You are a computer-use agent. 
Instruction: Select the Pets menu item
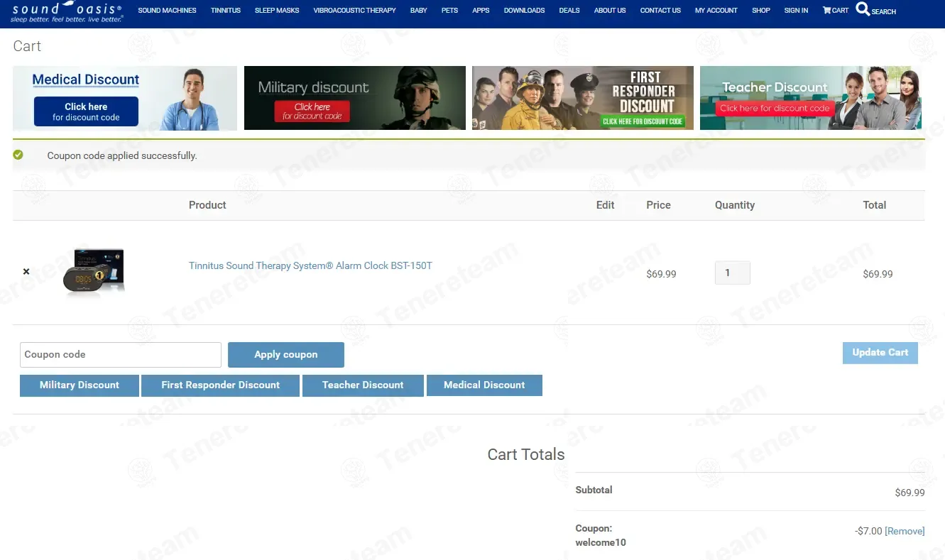click(449, 11)
